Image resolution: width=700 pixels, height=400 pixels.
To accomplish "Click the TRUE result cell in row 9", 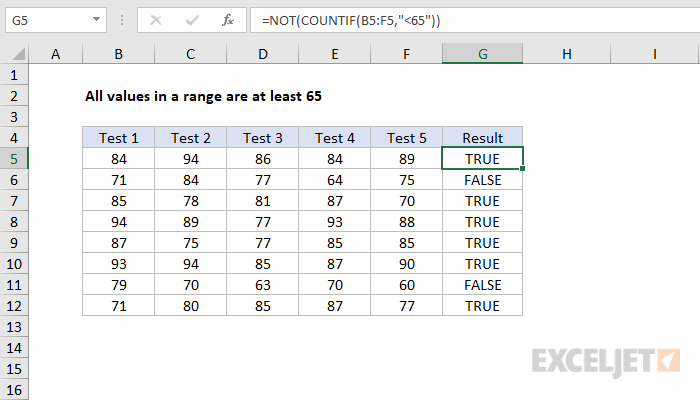I will [x=483, y=243].
